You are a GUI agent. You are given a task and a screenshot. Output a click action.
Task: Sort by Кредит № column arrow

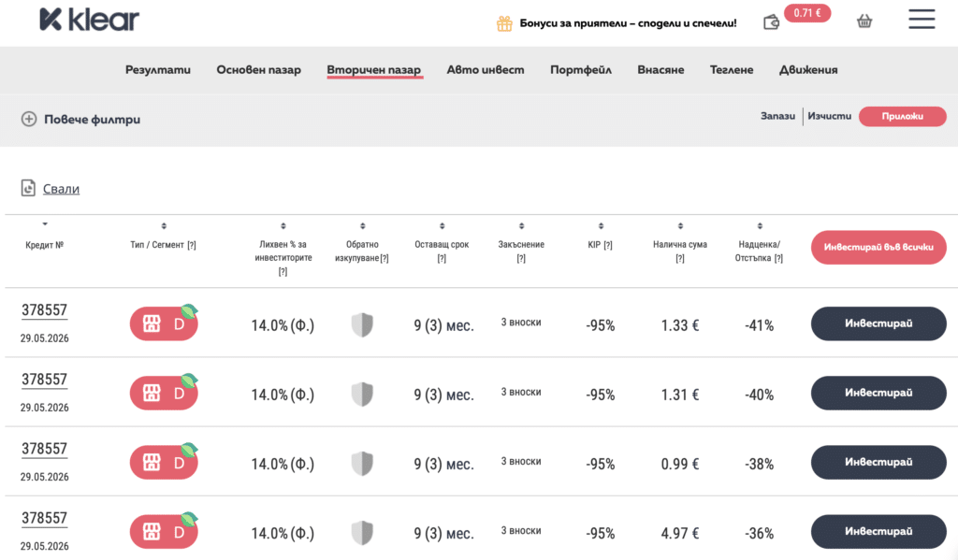(x=45, y=224)
